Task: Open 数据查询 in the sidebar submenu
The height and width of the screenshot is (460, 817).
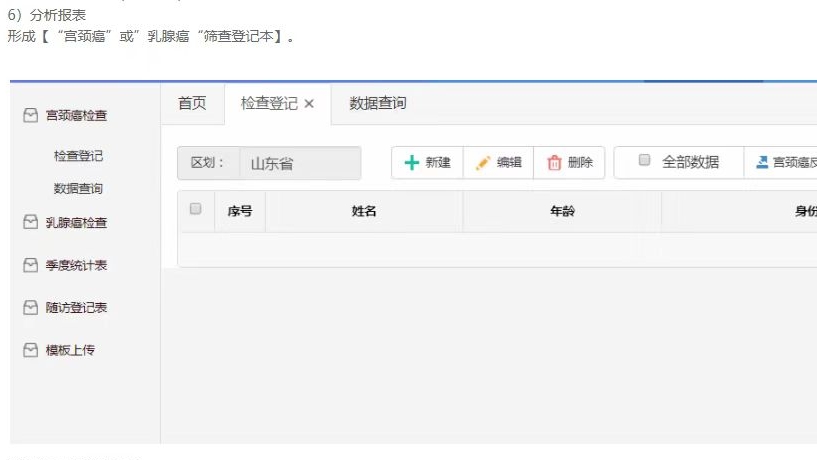Action: pos(78,188)
